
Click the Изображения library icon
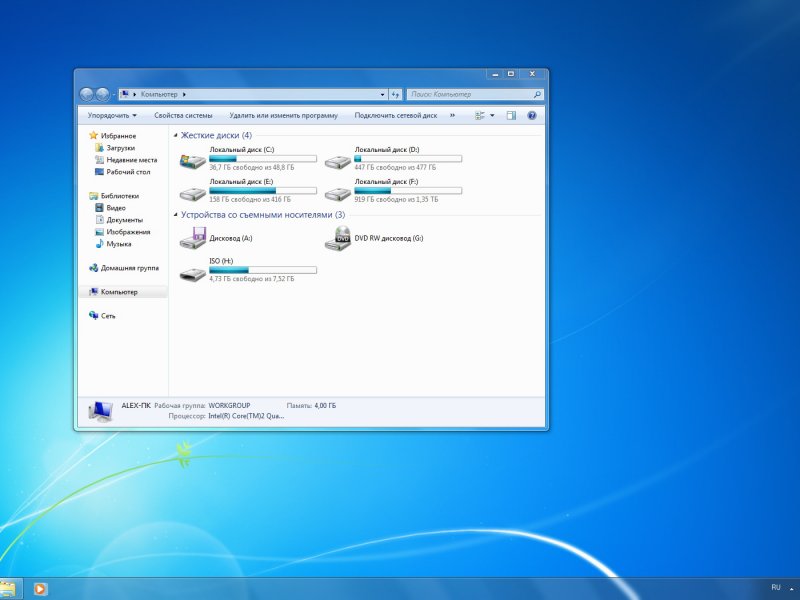click(x=99, y=232)
